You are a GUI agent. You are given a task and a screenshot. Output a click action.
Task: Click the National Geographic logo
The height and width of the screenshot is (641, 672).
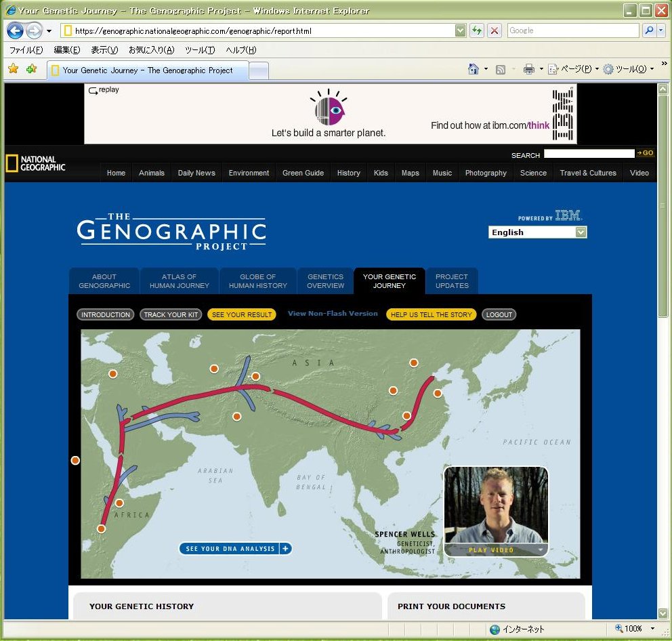click(36, 163)
